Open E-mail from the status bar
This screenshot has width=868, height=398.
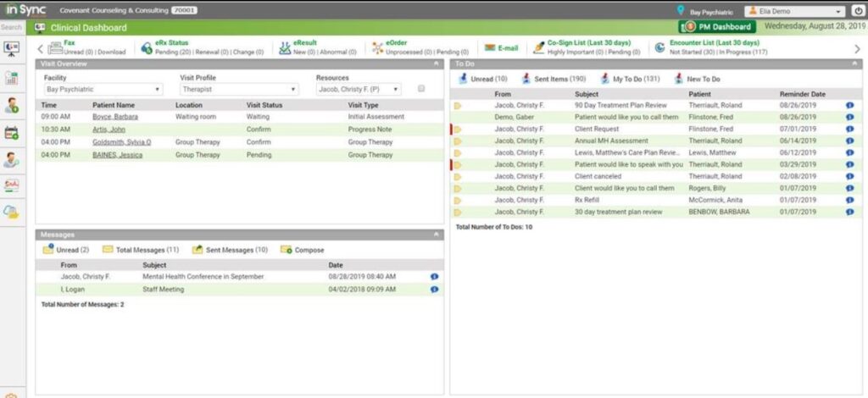[x=501, y=48]
